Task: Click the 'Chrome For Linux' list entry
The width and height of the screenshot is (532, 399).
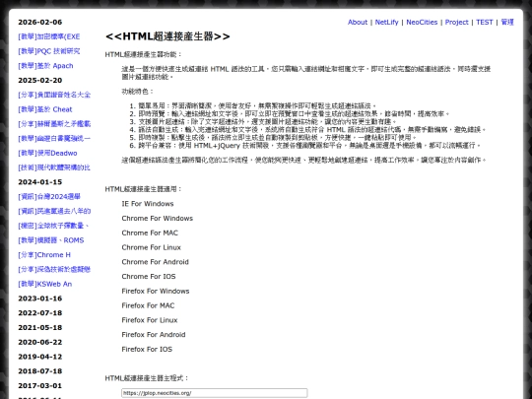Action: pos(152,247)
